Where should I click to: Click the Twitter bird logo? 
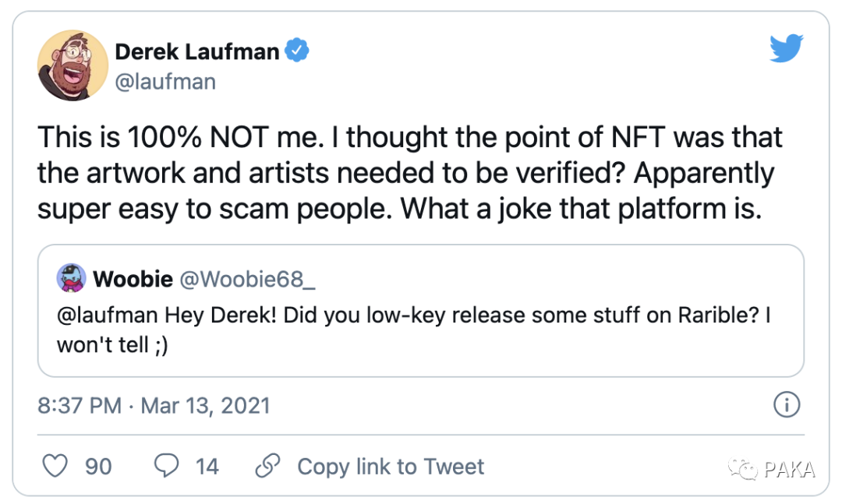[x=786, y=48]
